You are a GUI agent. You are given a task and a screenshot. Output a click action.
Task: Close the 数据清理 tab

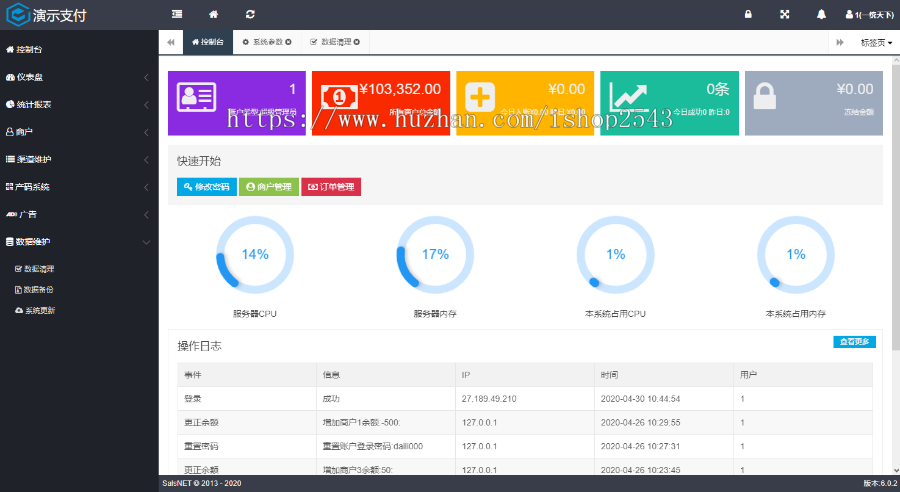356,42
